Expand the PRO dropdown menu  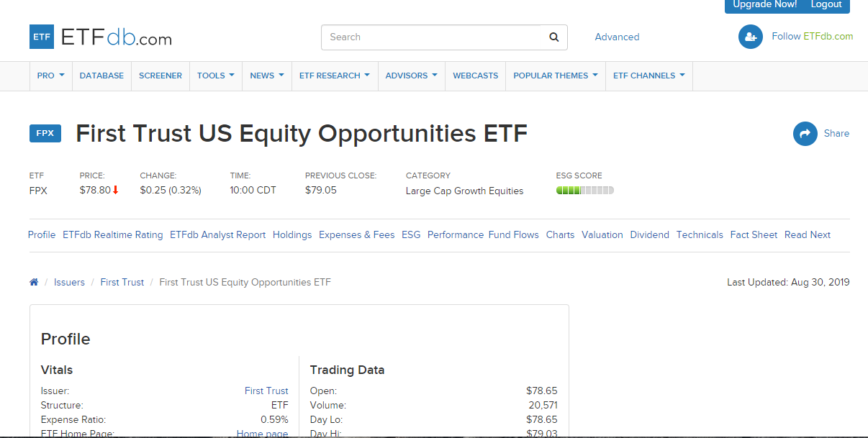[50, 76]
